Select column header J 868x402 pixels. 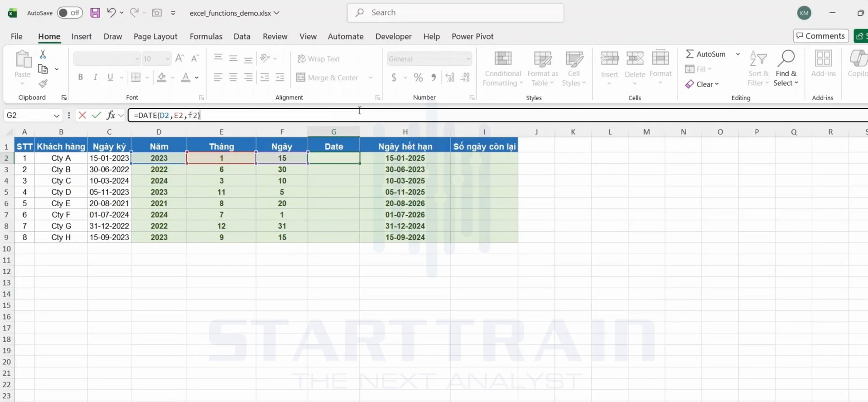pyautogui.click(x=536, y=132)
